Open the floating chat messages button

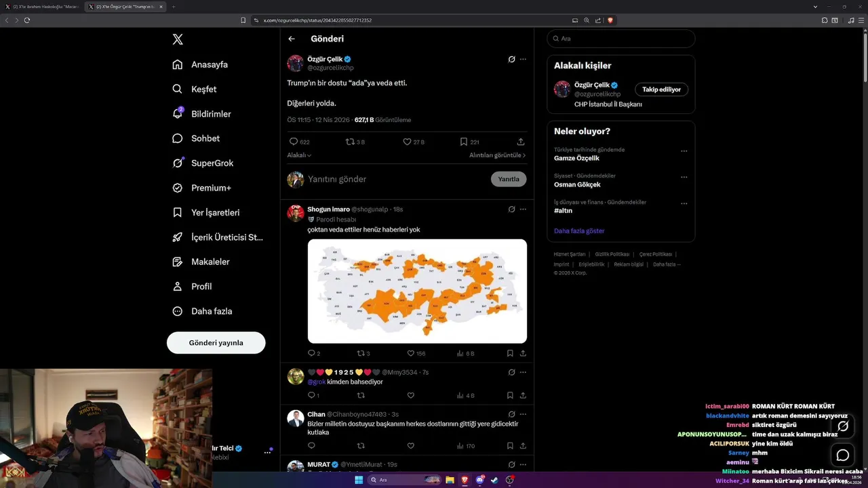(843, 455)
